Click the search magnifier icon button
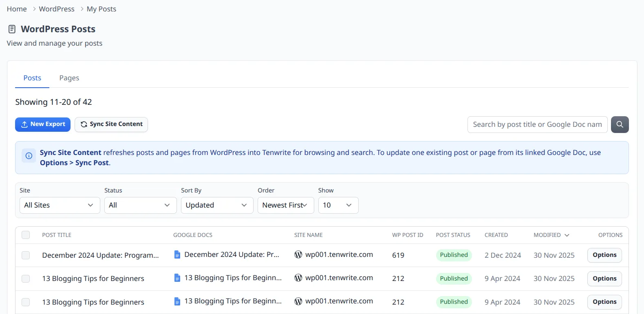The image size is (644, 314). tap(620, 124)
